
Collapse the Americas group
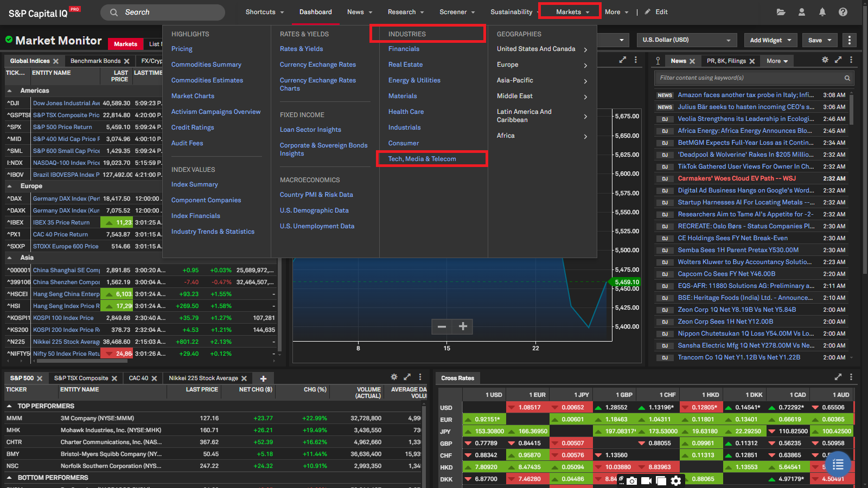coord(10,91)
